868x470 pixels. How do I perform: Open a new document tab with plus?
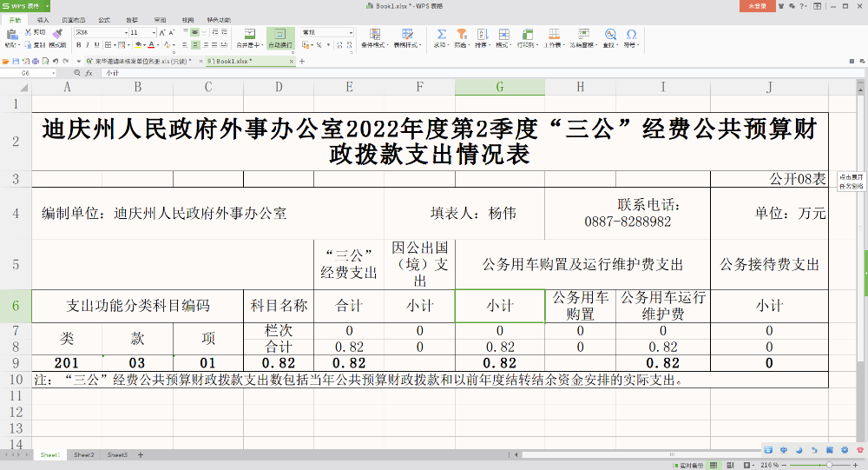click(x=302, y=62)
